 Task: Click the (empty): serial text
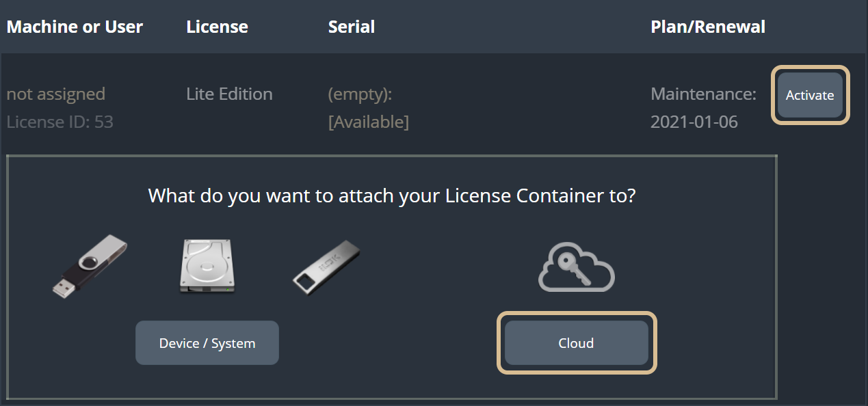tap(360, 94)
